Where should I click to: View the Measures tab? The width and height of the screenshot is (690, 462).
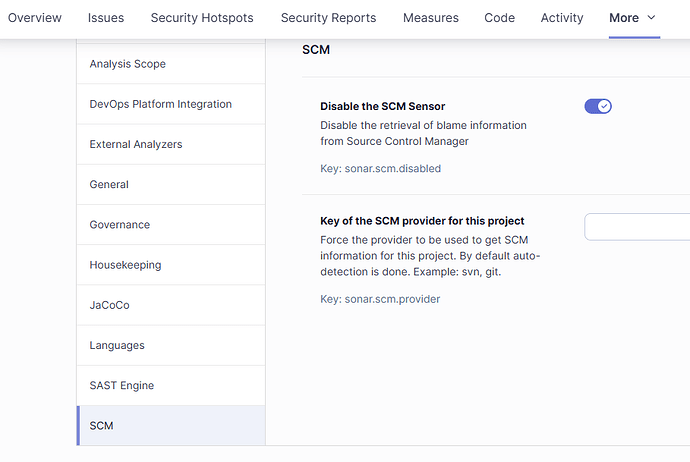[431, 18]
